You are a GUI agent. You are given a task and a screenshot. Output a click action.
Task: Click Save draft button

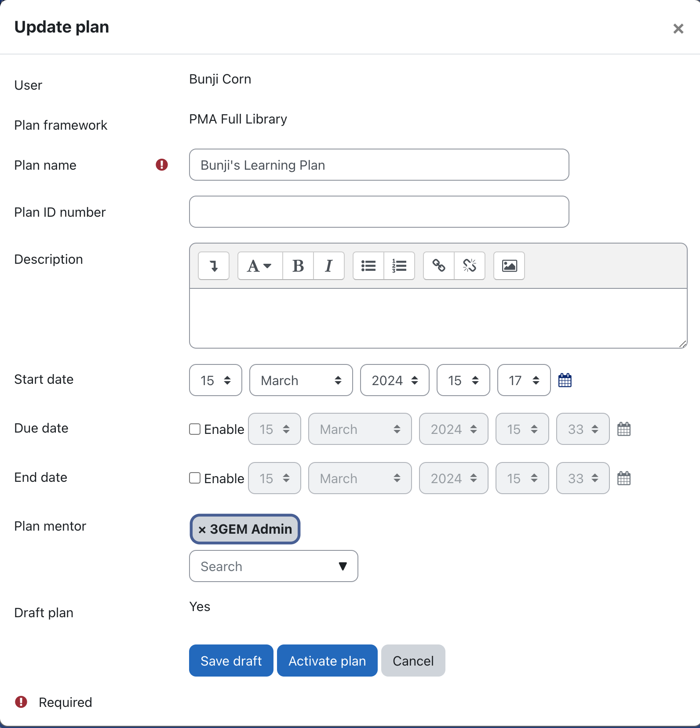click(x=231, y=661)
